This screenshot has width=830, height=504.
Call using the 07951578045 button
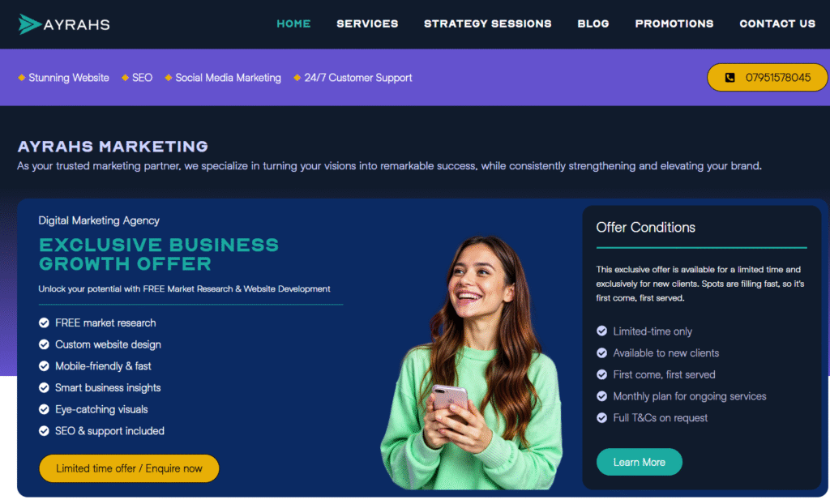(767, 78)
